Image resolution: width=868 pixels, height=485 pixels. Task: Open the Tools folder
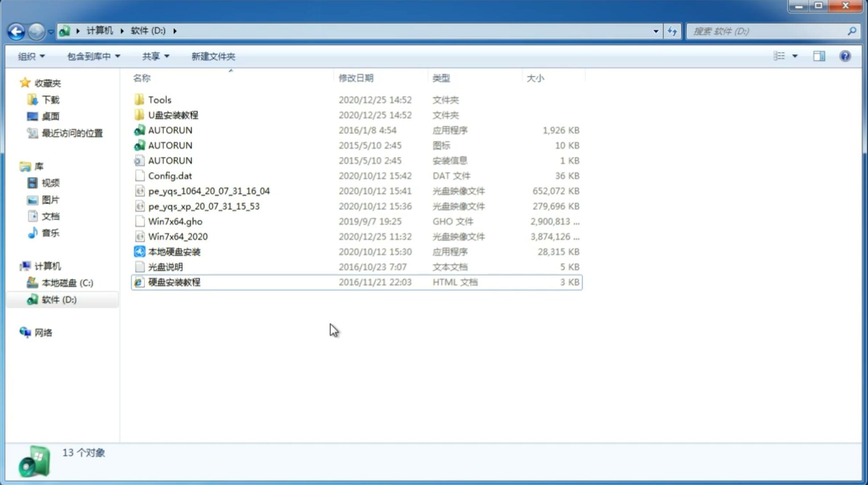[160, 99]
